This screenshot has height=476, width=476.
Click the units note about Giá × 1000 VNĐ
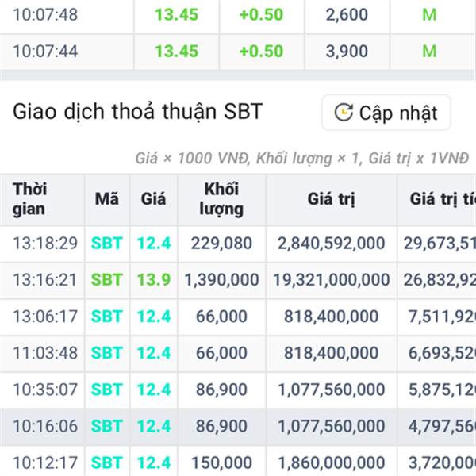point(302,158)
